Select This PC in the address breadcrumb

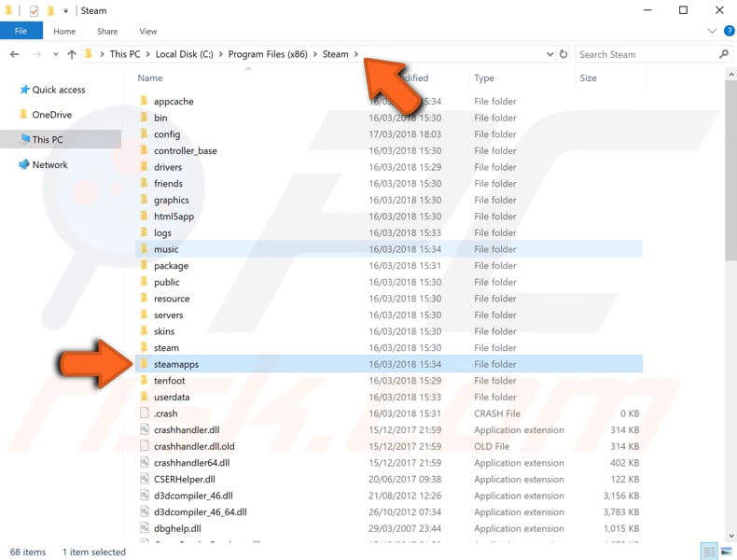pyautogui.click(x=125, y=54)
